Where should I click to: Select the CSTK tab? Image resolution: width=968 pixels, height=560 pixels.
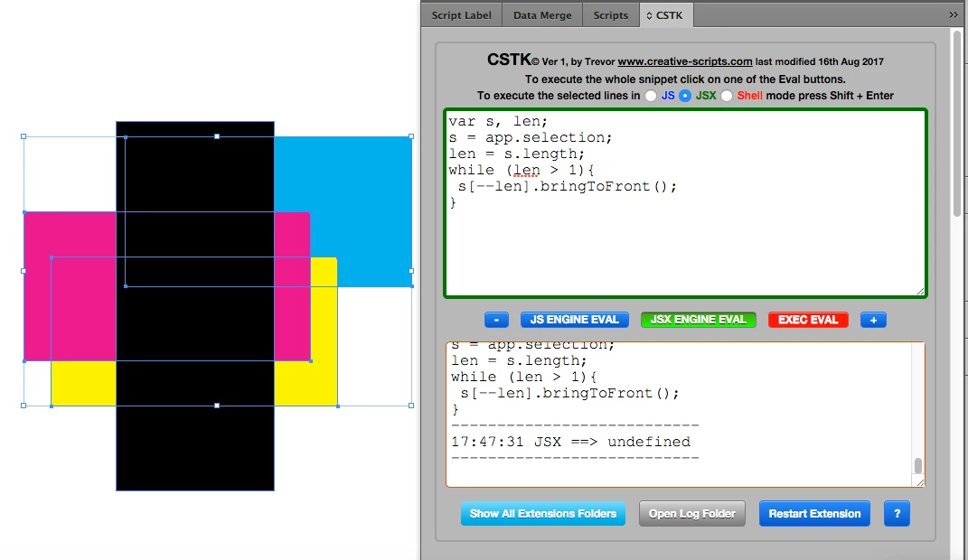tap(665, 15)
